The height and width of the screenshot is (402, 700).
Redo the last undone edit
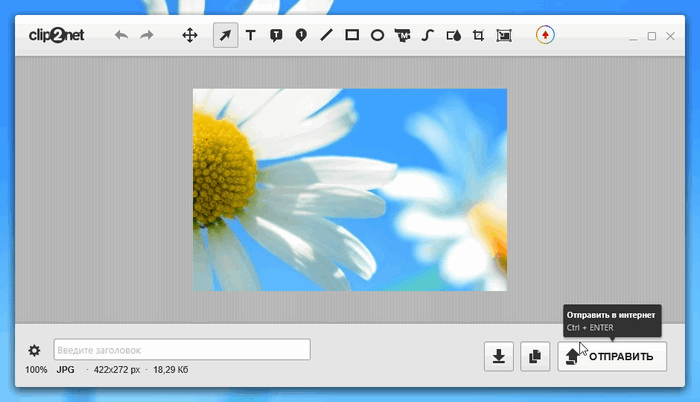pos(147,36)
